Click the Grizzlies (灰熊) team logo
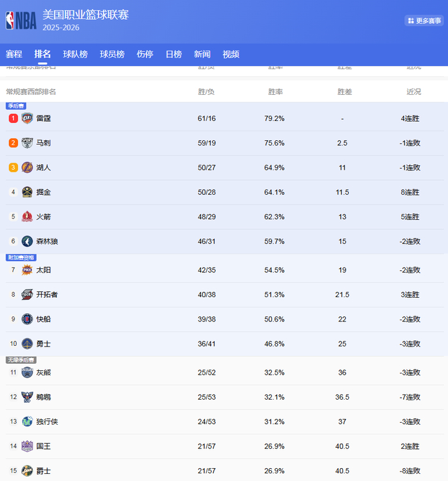Image resolution: width=448 pixels, height=481 pixels. pos(27,372)
